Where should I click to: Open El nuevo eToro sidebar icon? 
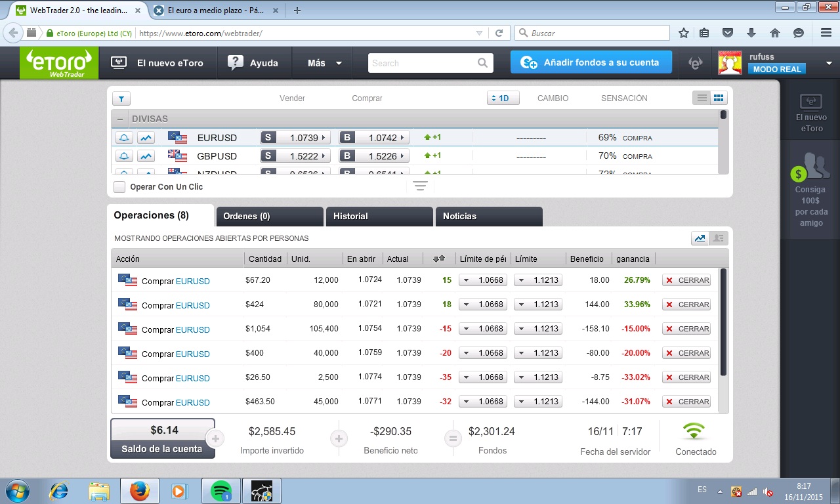tap(811, 102)
